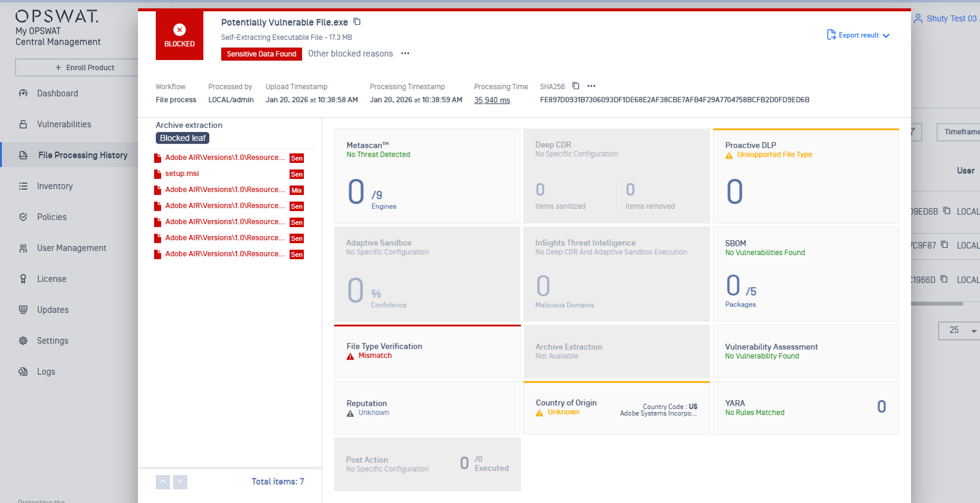Click the Shuty Test 03 user icon
980x503 pixels.
coord(918,19)
